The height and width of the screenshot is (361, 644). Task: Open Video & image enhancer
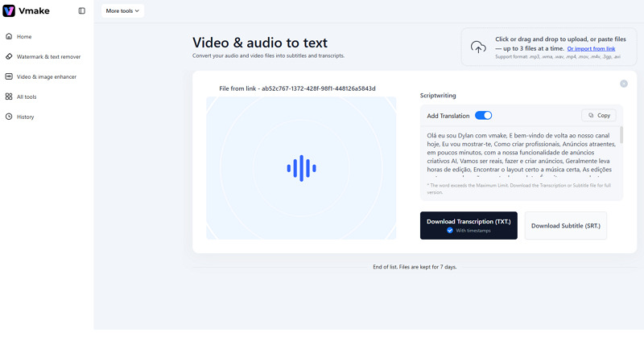coord(47,76)
